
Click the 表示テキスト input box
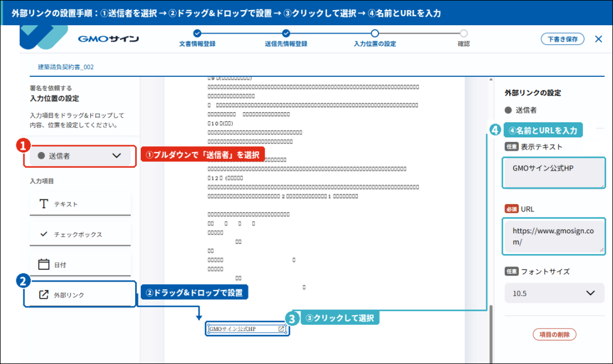554,173
